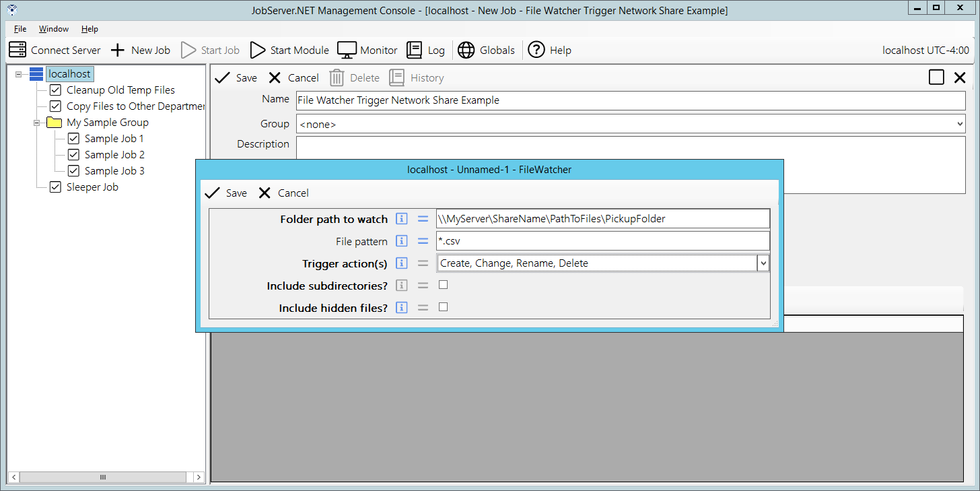Open the File menu

[20, 29]
